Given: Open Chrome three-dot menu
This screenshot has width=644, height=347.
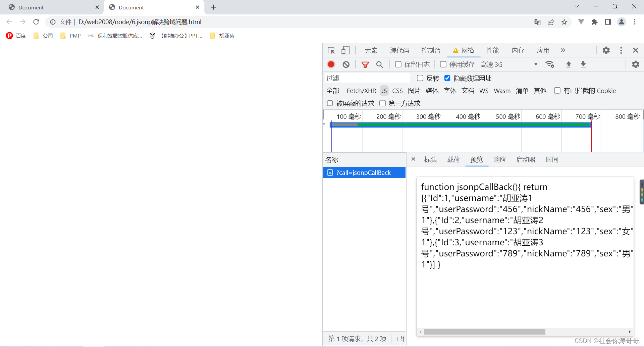Looking at the screenshot, I should 635,22.
